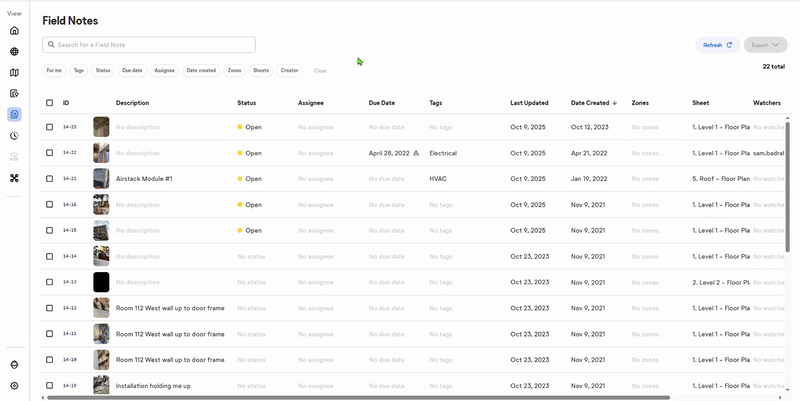Click the Assignee column header
Viewport: 800px width, 401px height.
pos(311,103)
